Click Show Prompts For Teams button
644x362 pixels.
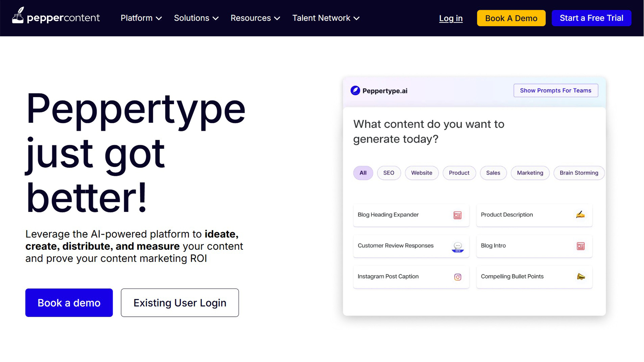coord(556,90)
